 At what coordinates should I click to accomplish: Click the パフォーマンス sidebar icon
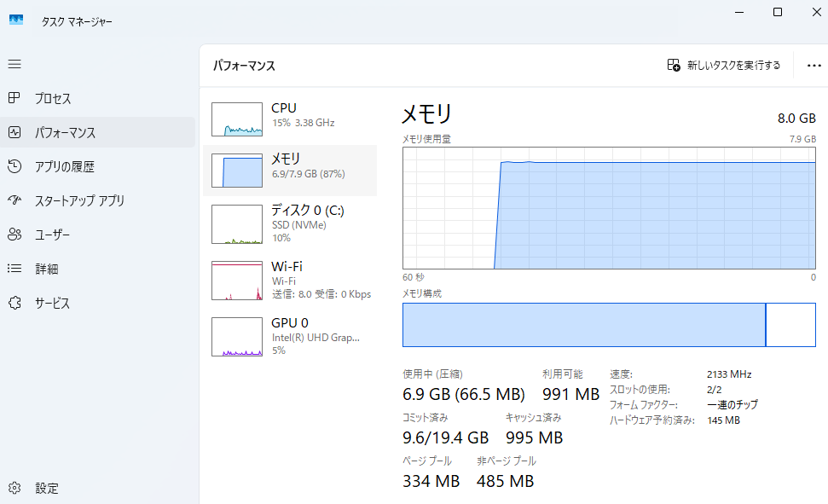coord(14,132)
